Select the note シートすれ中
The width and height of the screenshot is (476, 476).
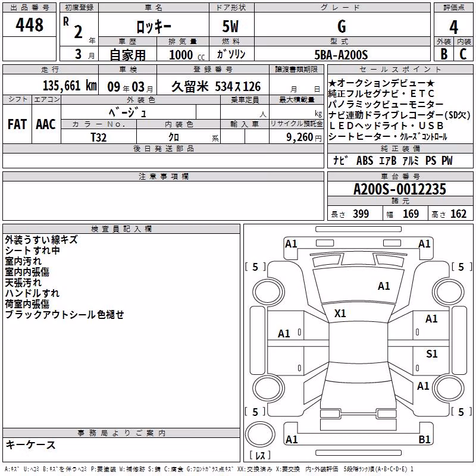[x=33, y=250]
